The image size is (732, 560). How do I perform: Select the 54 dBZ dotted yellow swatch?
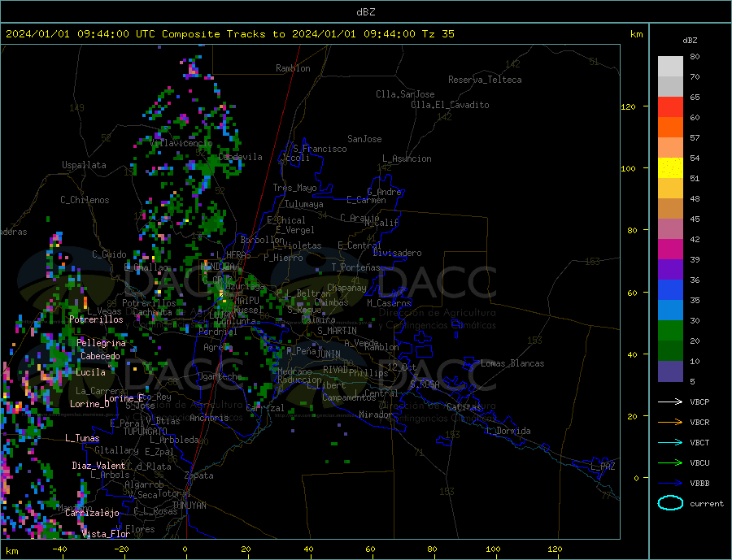670,168
